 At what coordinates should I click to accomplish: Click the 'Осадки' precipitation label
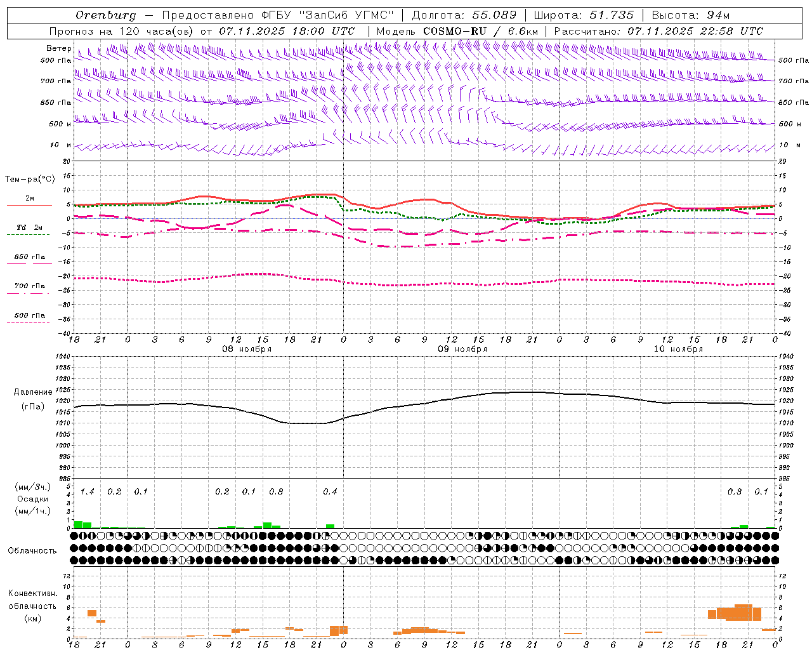pos(33,499)
